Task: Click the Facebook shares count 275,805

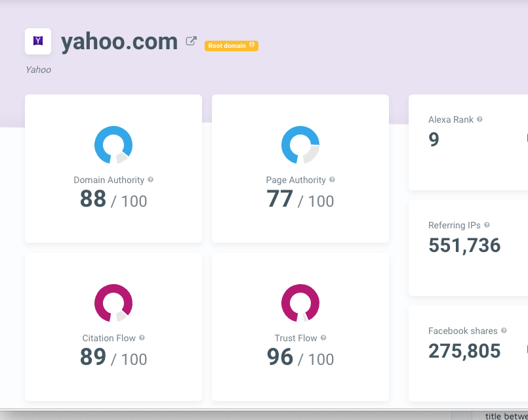Action: pyautogui.click(x=464, y=350)
